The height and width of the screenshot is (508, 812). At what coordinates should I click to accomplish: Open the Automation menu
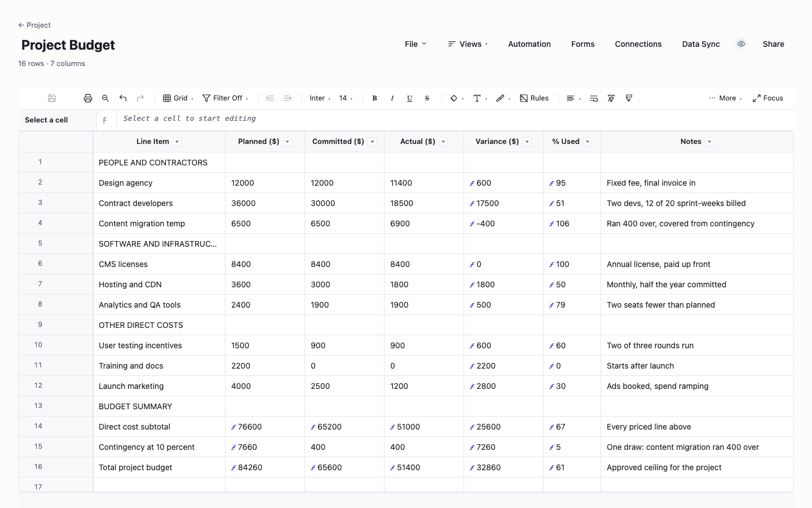529,44
